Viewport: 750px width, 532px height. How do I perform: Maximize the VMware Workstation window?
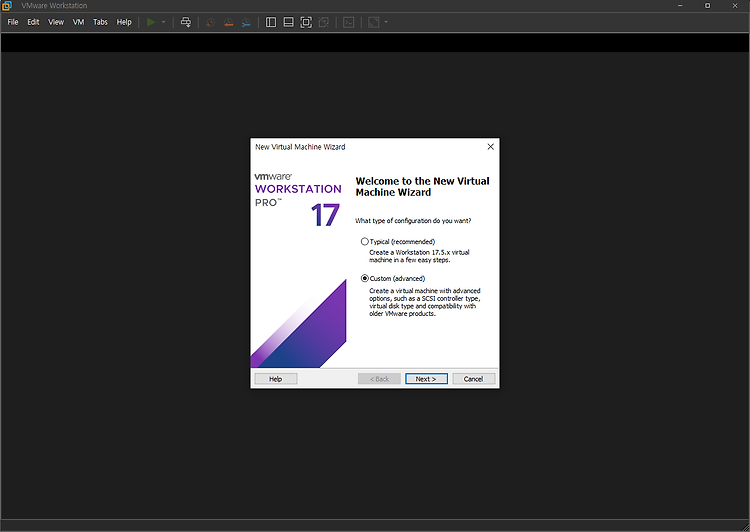coord(707,6)
